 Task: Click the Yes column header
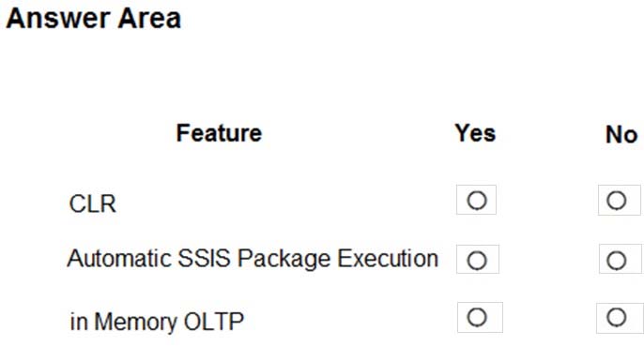coord(475,133)
